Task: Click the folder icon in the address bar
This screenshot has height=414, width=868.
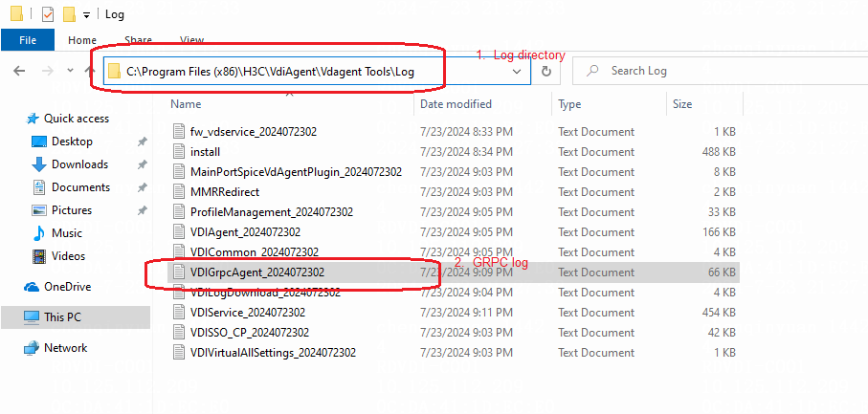Action: 115,72
